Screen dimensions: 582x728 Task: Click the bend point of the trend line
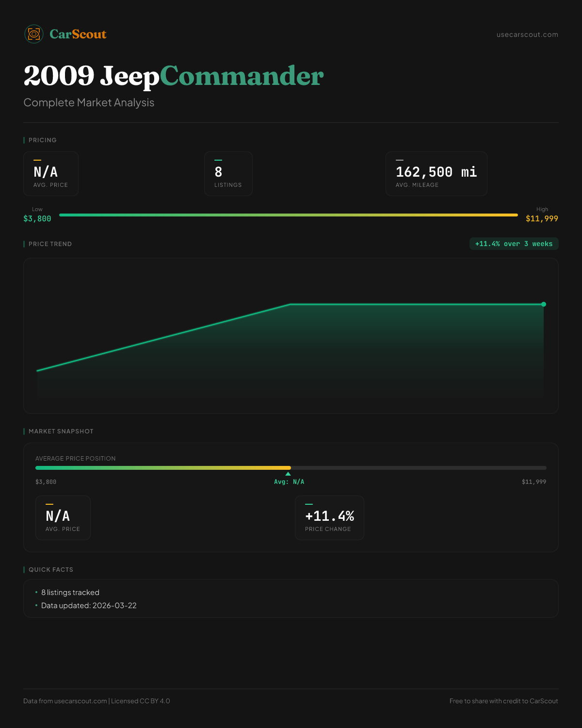[290, 304]
